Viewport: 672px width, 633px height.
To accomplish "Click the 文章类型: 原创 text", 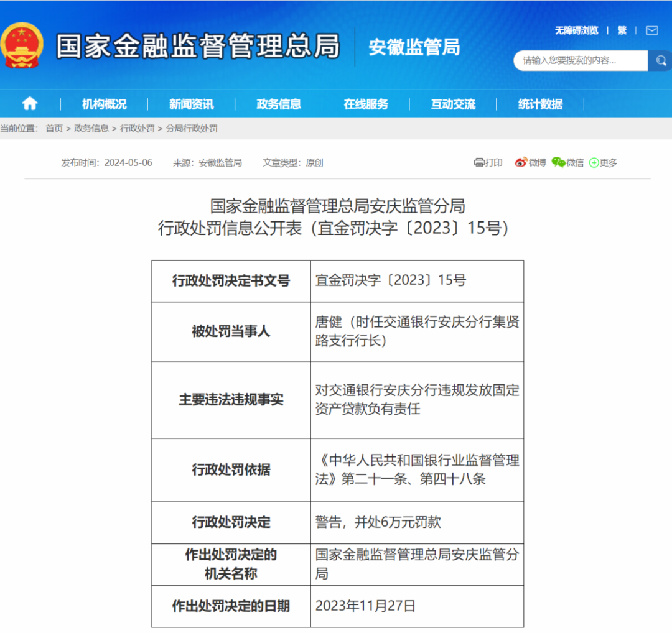I will coord(293,163).
